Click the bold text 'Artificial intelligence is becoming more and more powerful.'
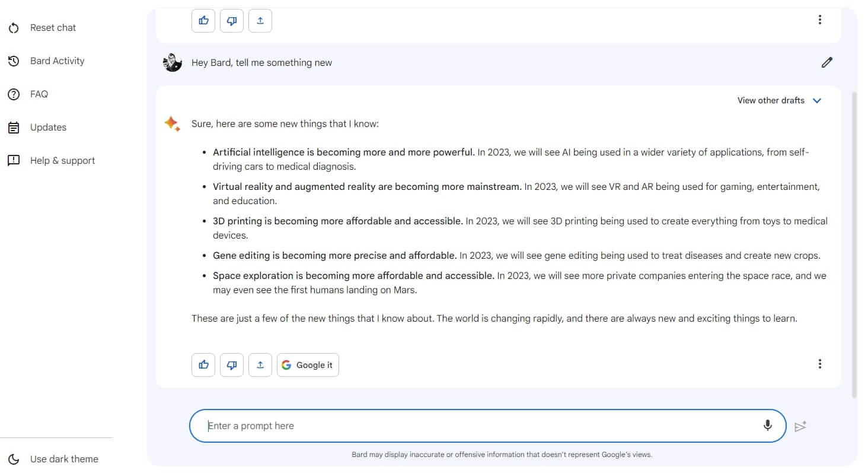Viewport: 868px width, 473px height. 344,152
